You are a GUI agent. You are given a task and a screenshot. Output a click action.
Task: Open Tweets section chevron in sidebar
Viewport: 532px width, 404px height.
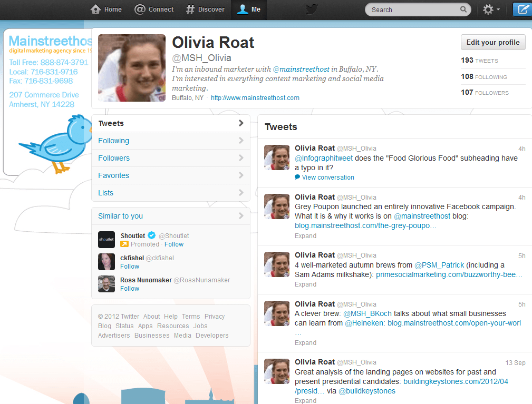click(x=241, y=123)
